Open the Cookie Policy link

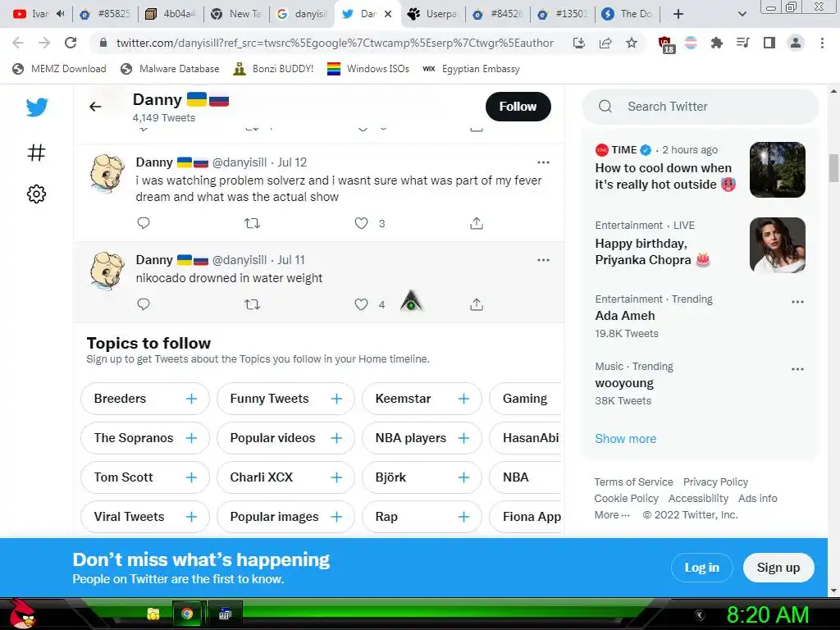[626, 499]
